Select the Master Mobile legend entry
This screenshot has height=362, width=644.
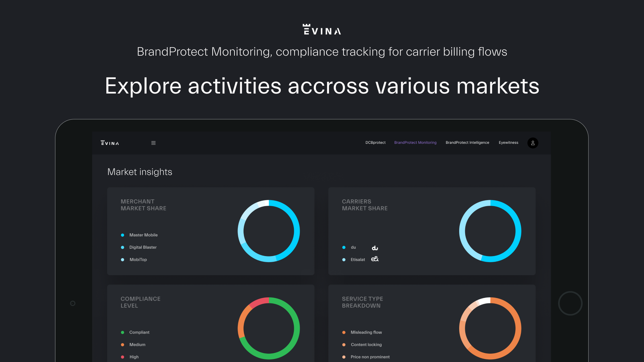click(143, 235)
